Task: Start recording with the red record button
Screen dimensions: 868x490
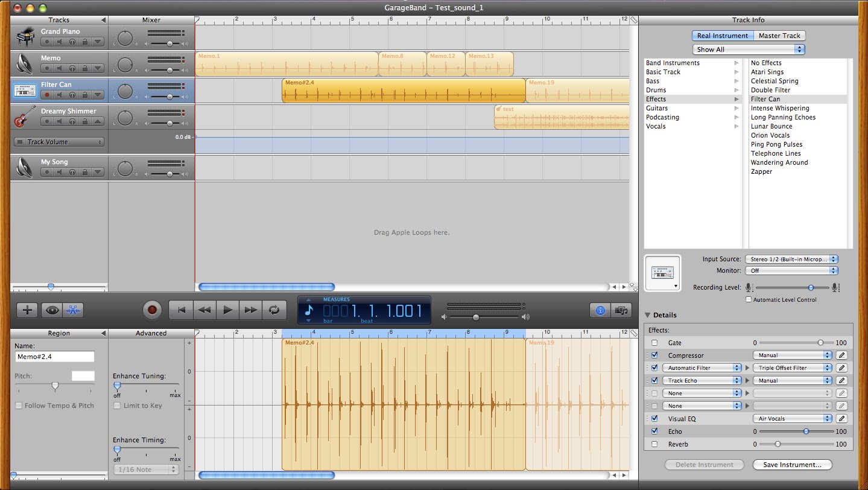Action: (153, 310)
